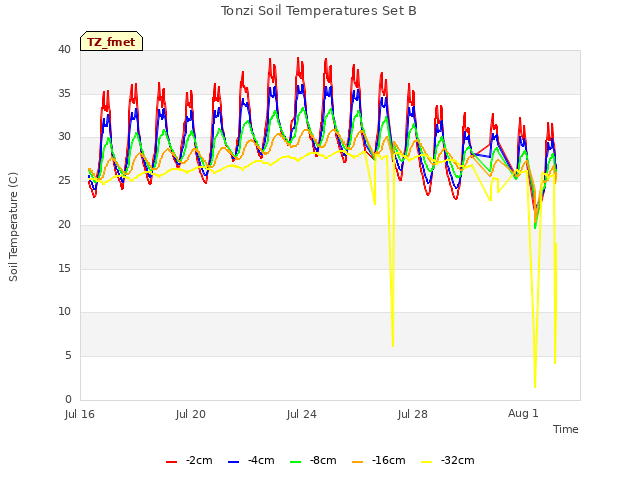This screenshot has height=480, width=640.
Task: Click the 10 y-axis tick label
Action: [64, 312]
